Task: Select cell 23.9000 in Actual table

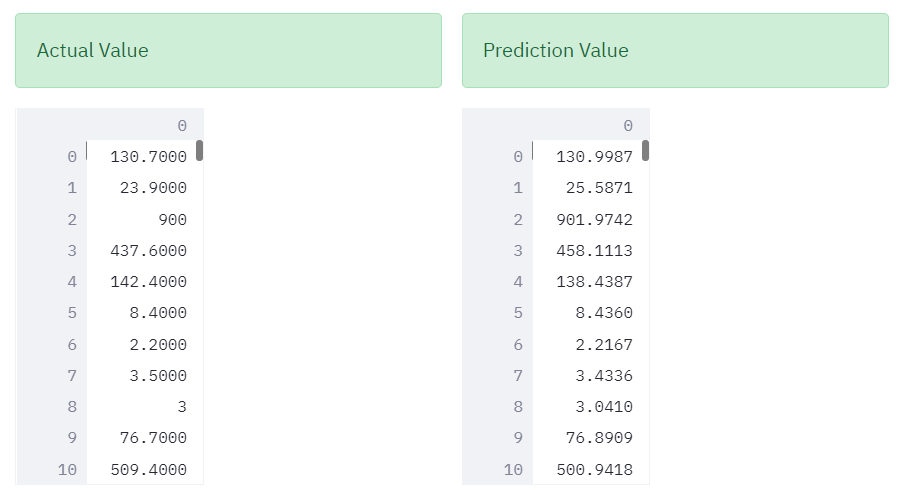Action: coord(141,188)
